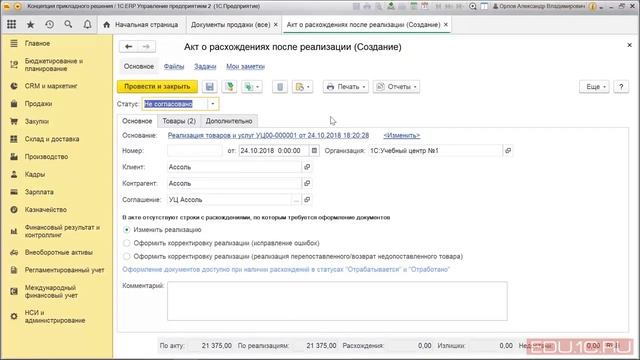640x360 pixels.
Task: Open Контрагент record link icon
Action: point(307,183)
